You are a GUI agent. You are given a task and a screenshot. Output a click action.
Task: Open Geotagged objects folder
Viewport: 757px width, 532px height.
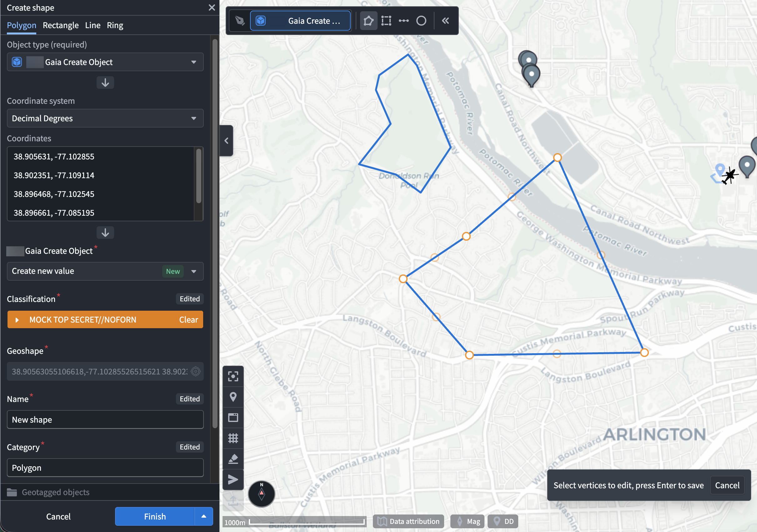click(48, 492)
